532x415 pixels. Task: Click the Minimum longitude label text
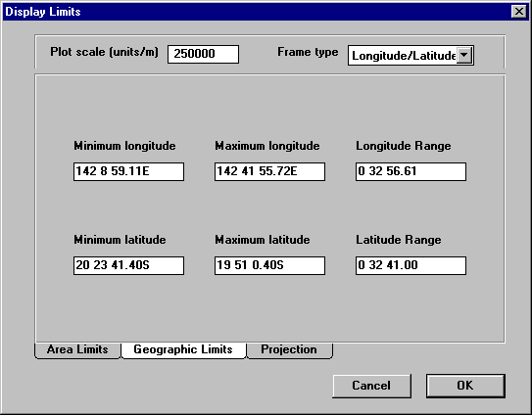point(124,146)
